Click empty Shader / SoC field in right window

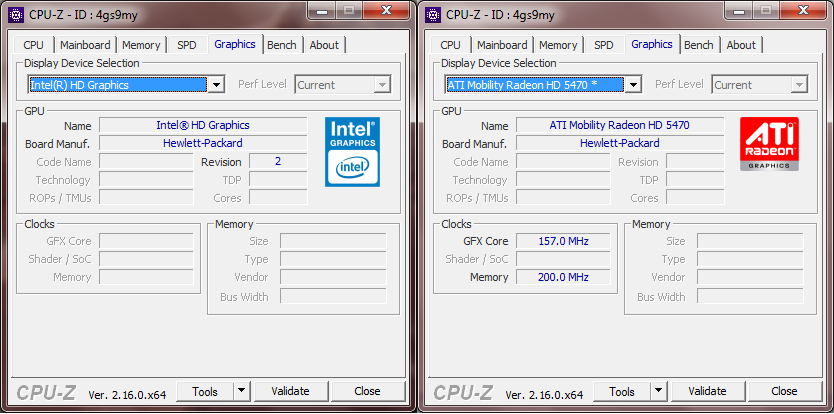point(564,259)
